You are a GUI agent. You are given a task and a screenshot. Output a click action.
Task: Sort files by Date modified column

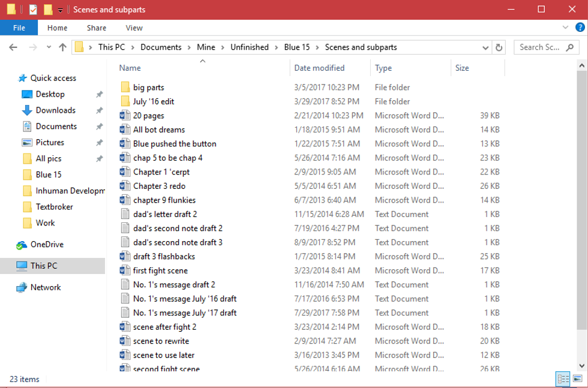tap(319, 68)
